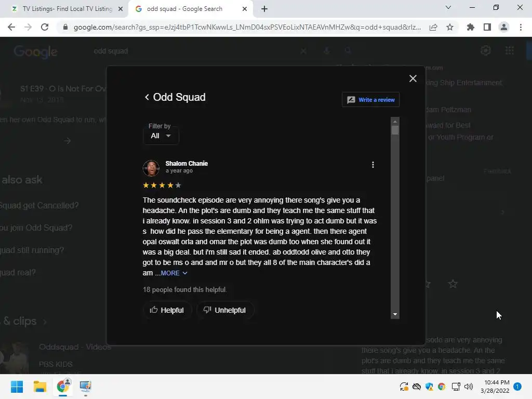Click the sync tray icon

[x=404, y=387]
